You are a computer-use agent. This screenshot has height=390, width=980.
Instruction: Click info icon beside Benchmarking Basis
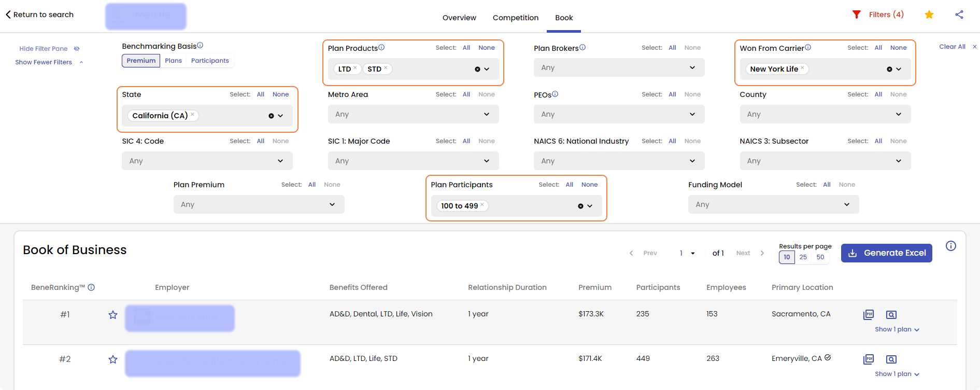point(200,46)
